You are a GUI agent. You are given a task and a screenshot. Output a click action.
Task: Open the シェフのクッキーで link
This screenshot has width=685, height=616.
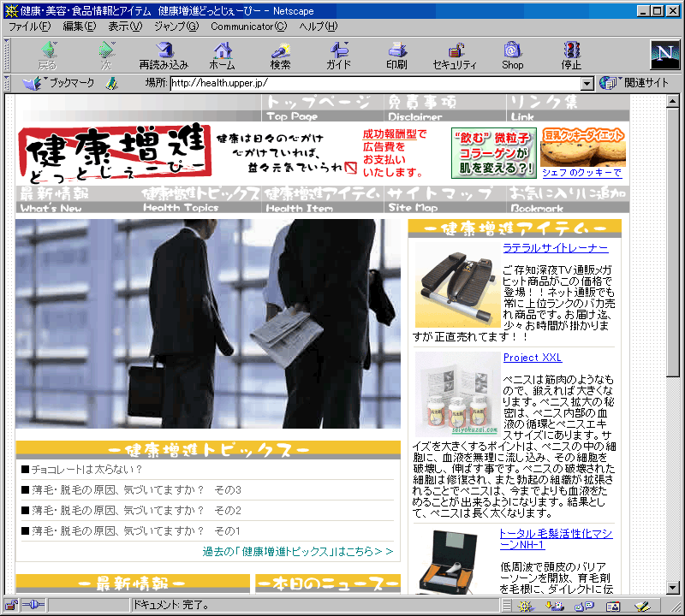tap(581, 173)
